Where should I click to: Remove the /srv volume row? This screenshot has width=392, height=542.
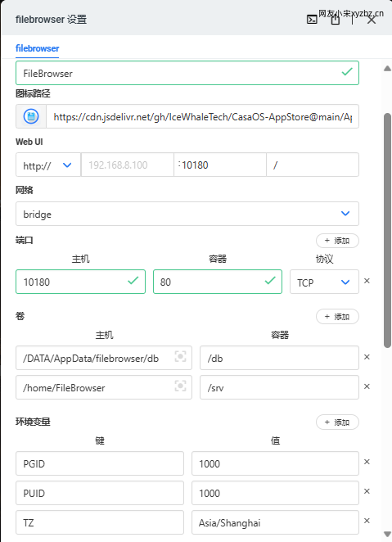point(367,386)
